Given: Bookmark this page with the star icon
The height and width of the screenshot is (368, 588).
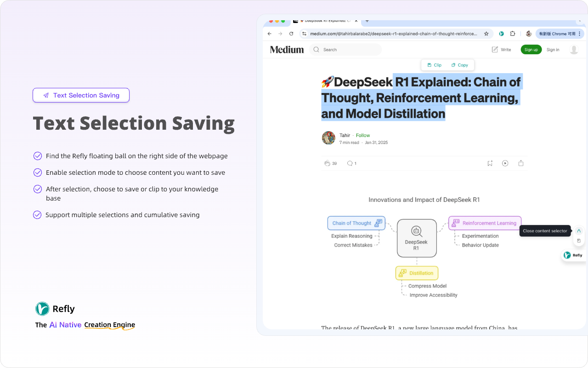Looking at the screenshot, I should click(x=486, y=34).
